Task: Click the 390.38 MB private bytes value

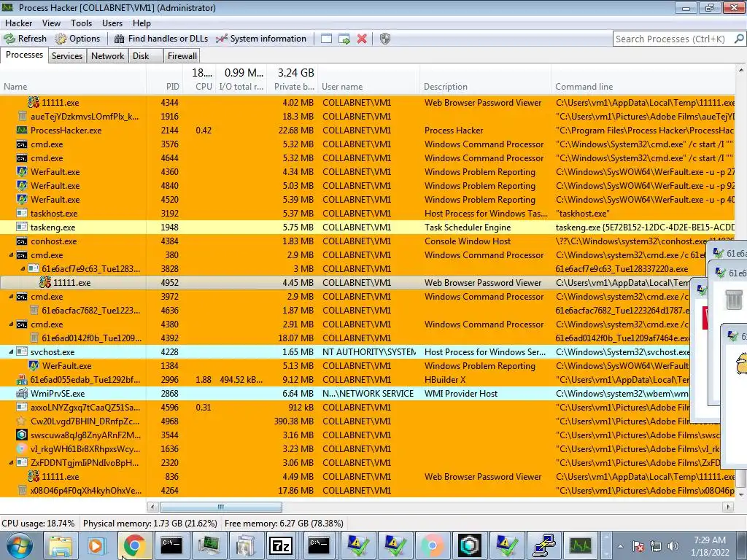Action: [x=293, y=421]
